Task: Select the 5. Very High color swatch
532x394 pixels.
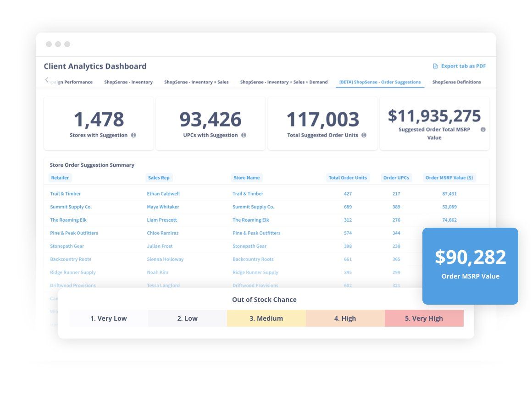Action: pos(424,318)
